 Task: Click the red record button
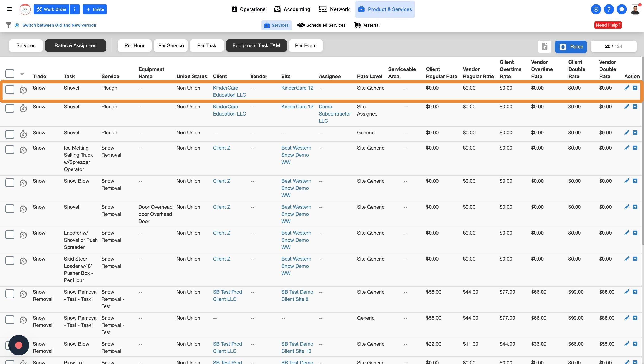(x=19, y=345)
